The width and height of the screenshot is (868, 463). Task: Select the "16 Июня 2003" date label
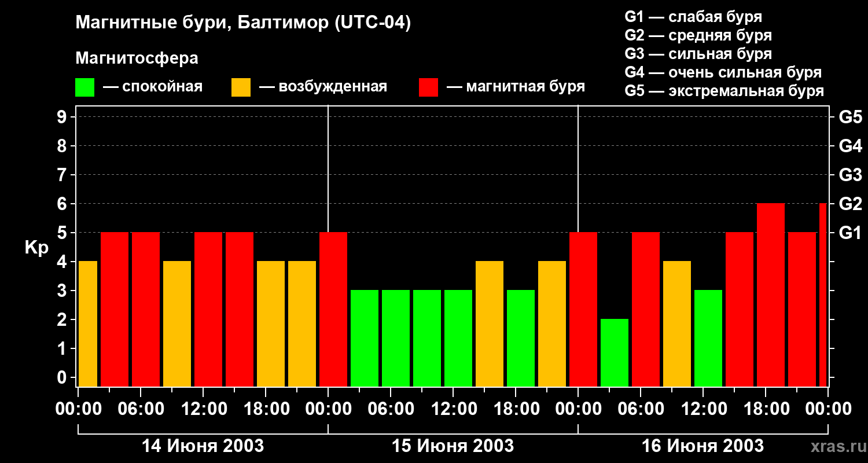[703, 446]
